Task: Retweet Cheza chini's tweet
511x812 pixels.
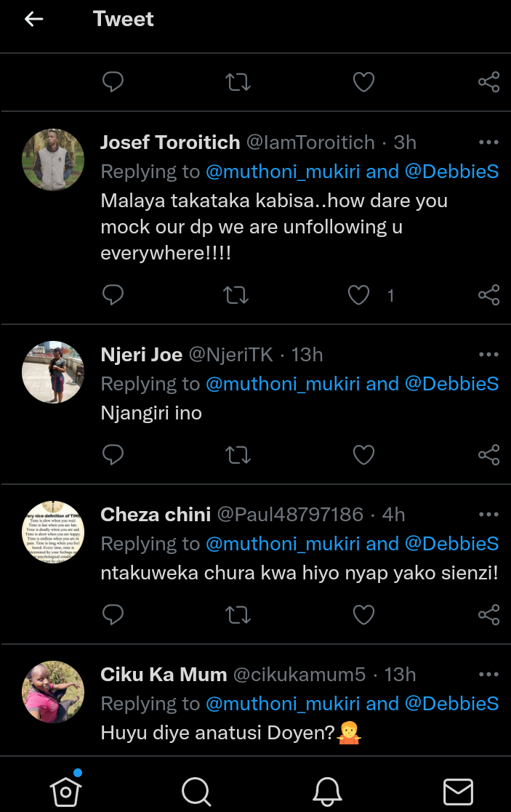Action: click(238, 614)
